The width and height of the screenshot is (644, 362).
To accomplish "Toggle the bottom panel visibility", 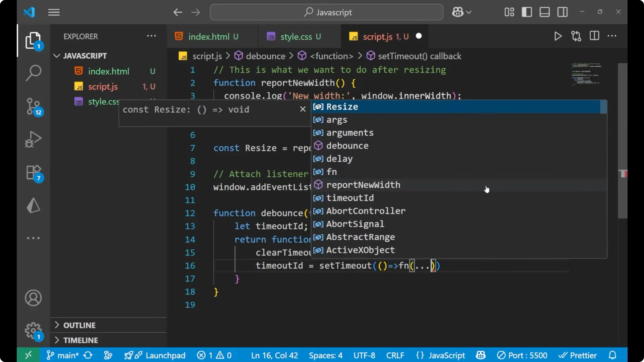I will pyautogui.click(x=544, y=12).
